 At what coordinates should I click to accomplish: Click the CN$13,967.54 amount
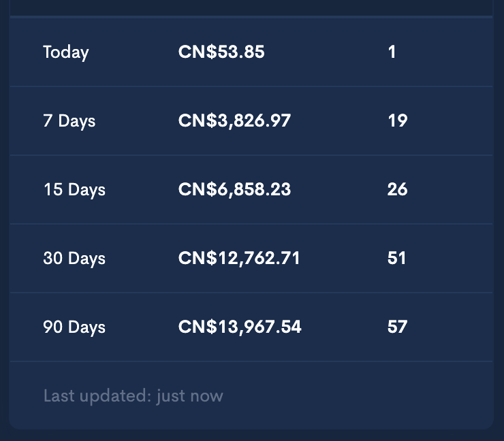(x=240, y=327)
